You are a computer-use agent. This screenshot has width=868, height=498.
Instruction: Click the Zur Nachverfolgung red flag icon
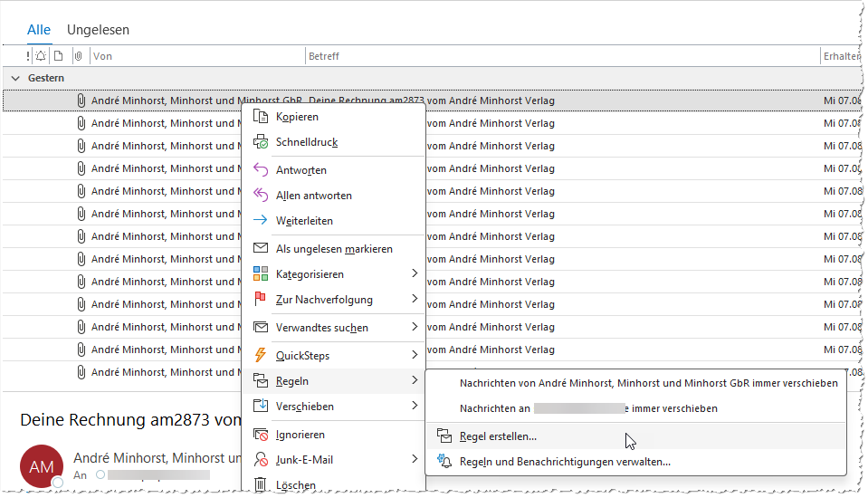[x=261, y=300]
